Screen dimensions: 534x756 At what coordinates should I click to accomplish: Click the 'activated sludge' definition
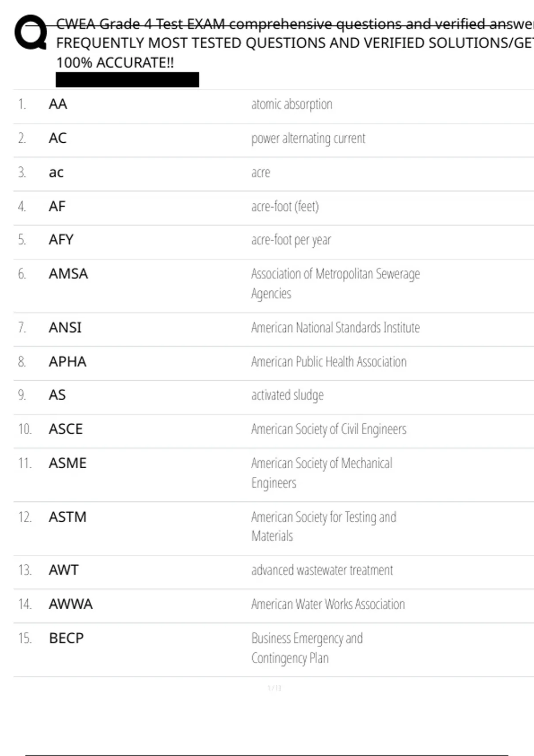(287, 395)
